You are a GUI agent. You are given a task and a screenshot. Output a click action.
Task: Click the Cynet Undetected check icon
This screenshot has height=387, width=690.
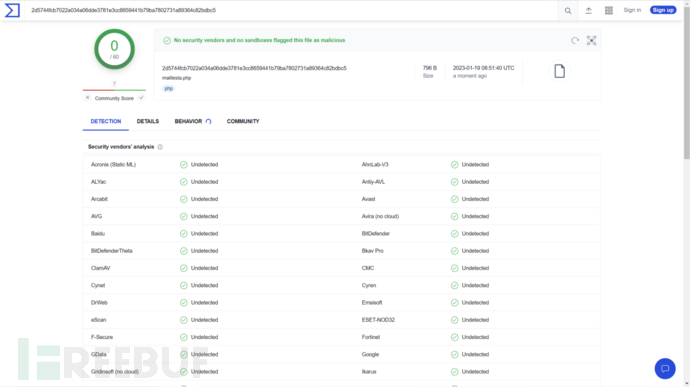(184, 285)
